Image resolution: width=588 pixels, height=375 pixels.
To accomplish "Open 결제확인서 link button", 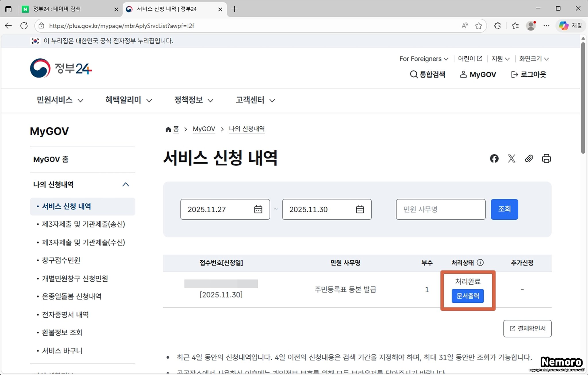I will (x=527, y=328).
